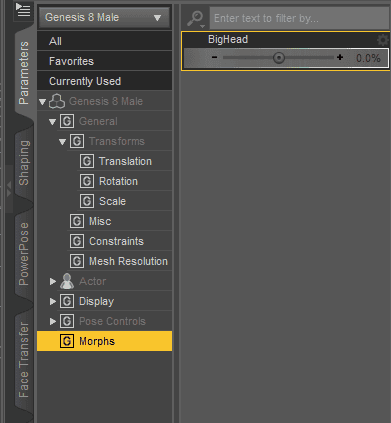Collapse the General group arrow
Image resolution: width=391 pixels, height=423 pixels.
pos(52,122)
